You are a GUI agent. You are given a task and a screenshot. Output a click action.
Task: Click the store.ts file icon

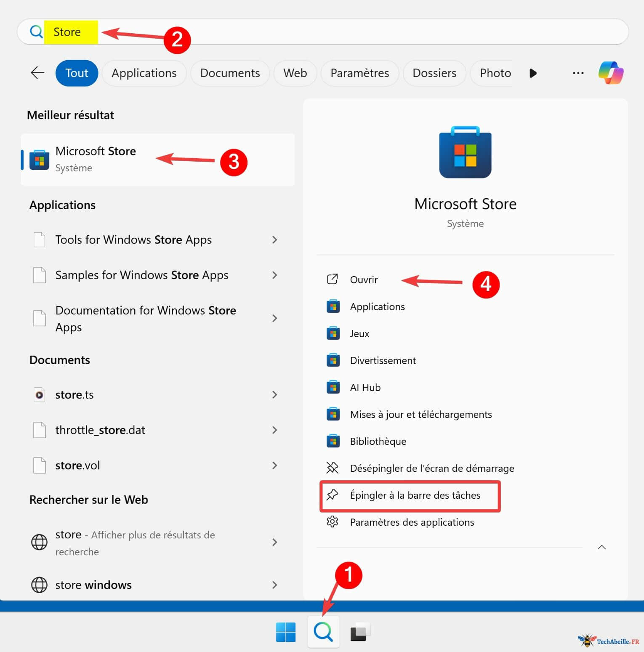pos(39,394)
